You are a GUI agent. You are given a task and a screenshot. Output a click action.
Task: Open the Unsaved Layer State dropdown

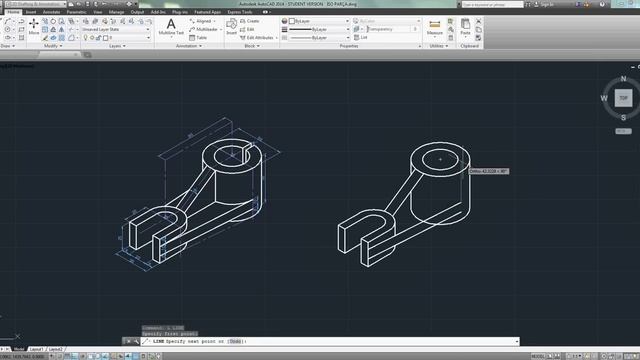click(116, 29)
